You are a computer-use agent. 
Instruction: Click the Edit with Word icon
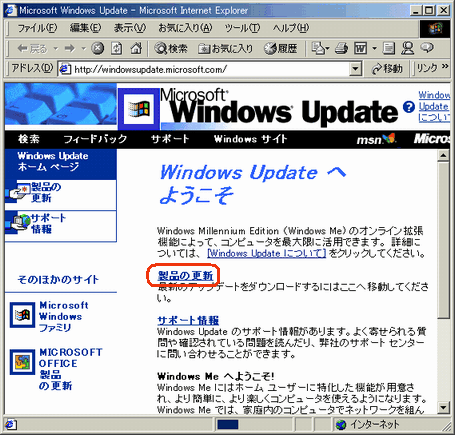(x=360, y=49)
